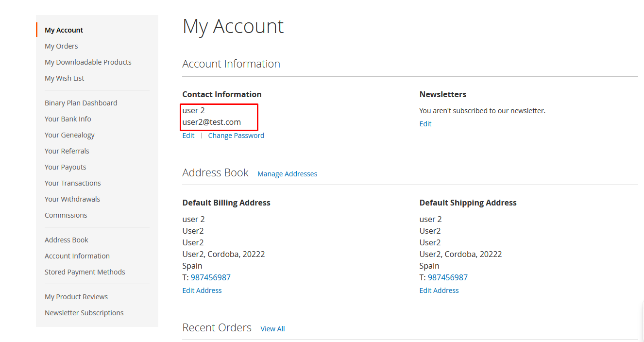Viewport: 644px width, 342px height.
Task: Open Your Genealogy page
Action: point(69,135)
